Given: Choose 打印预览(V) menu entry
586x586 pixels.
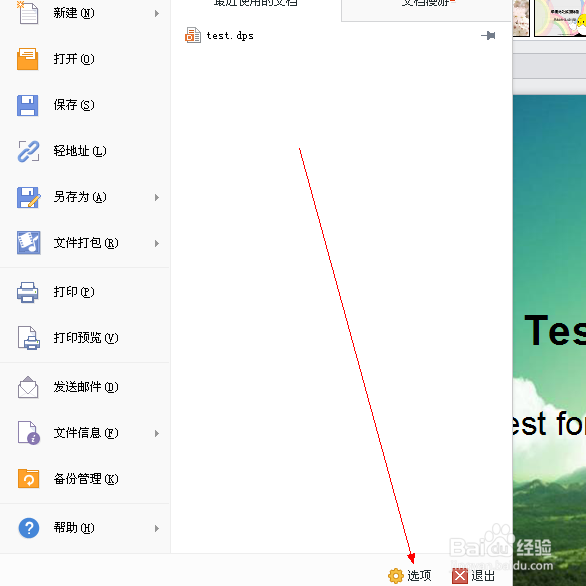Looking at the screenshot, I should pos(85,338).
